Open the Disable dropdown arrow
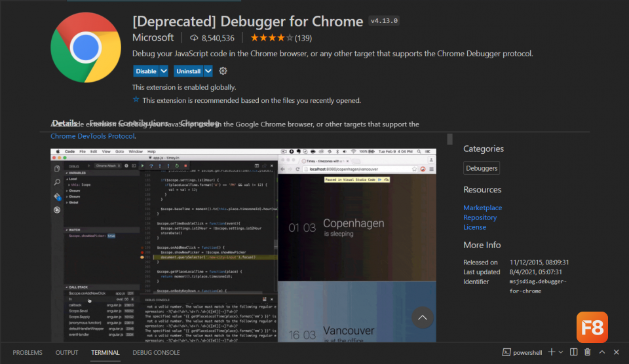The width and height of the screenshot is (629, 364). pos(164,71)
